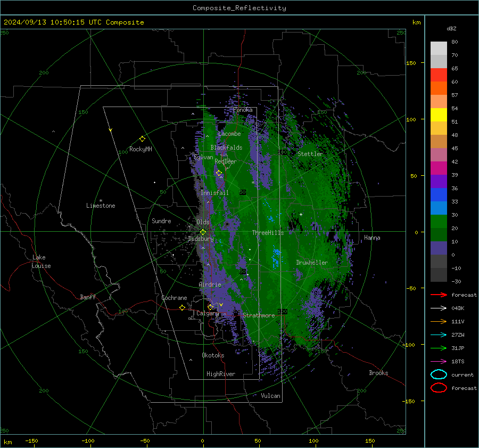
Task: Click the yellow diamond marker above Calgary
Action: click(x=210, y=307)
